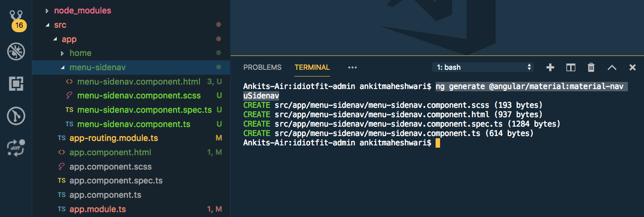Click the '1, M' status of app.component.html
The image size is (644, 217).
point(215,153)
